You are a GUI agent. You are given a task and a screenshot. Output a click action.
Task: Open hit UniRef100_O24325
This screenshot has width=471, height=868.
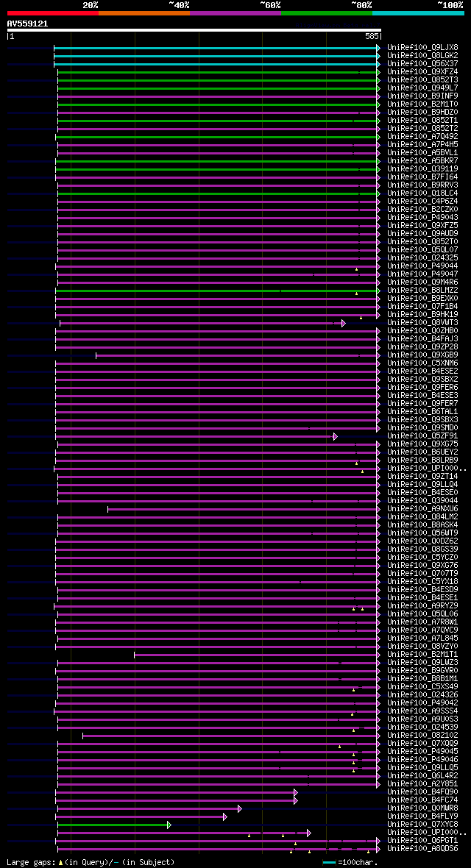[x=422, y=258]
